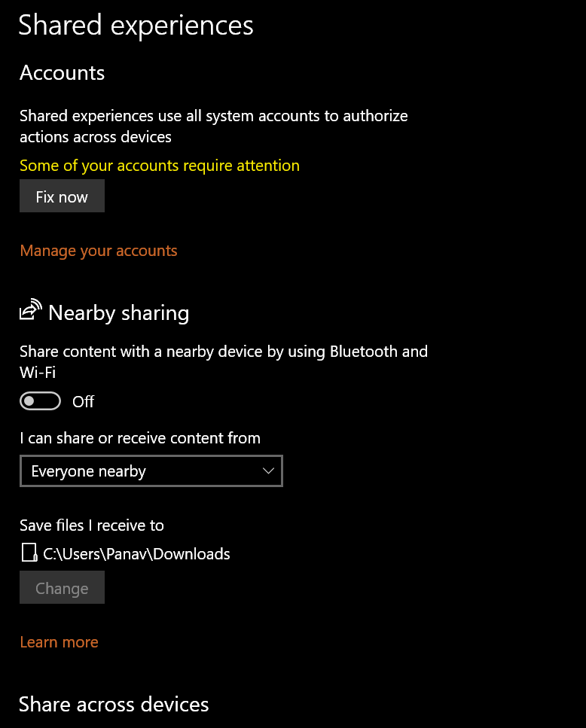The width and height of the screenshot is (586, 728).
Task: Click the Share across devices heading
Action: point(114,705)
